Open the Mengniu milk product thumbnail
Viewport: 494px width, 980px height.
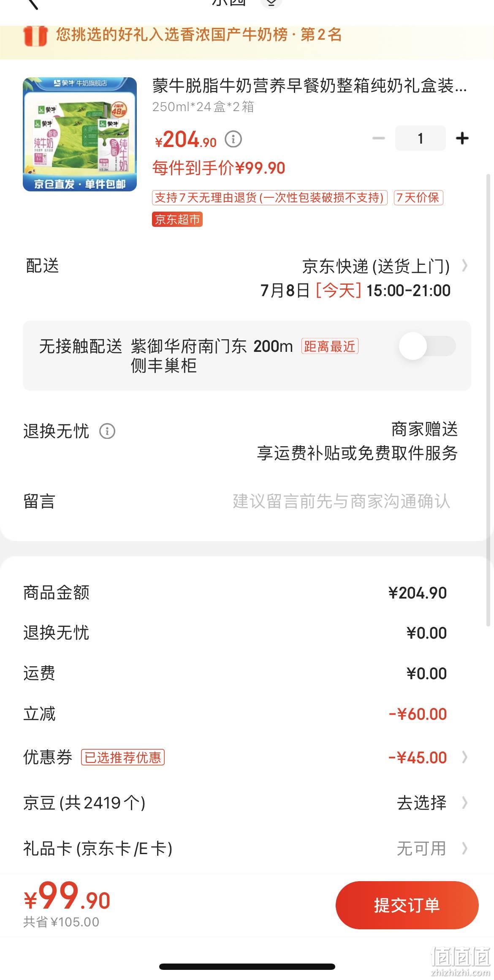[x=80, y=134]
